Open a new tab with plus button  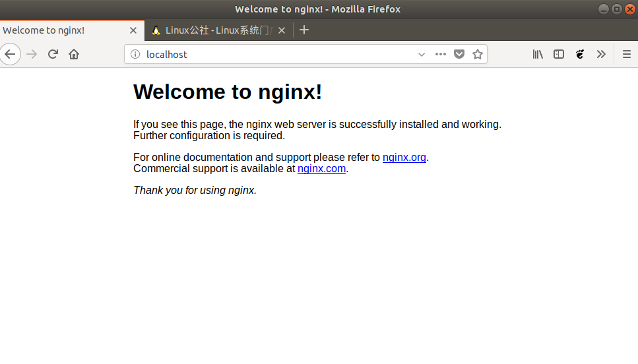[x=304, y=30]
